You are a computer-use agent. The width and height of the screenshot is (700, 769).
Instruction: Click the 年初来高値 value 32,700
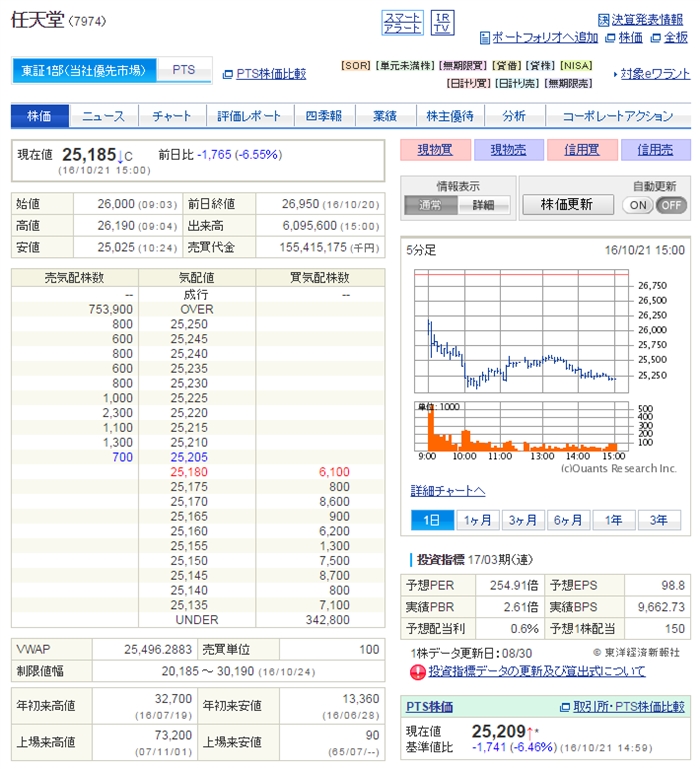[x=173, y=698]
